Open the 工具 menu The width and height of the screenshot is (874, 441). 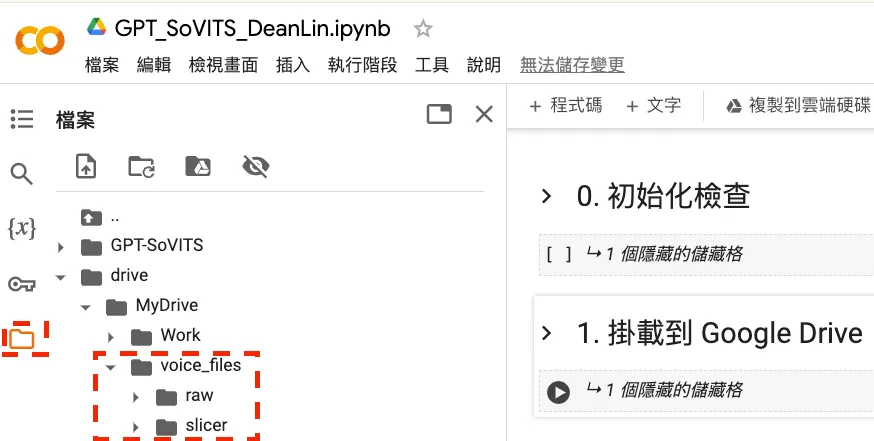point(431,65)
